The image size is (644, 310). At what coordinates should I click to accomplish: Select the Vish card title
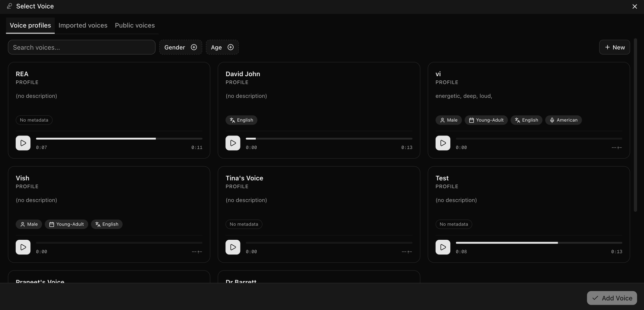[23, 178]
